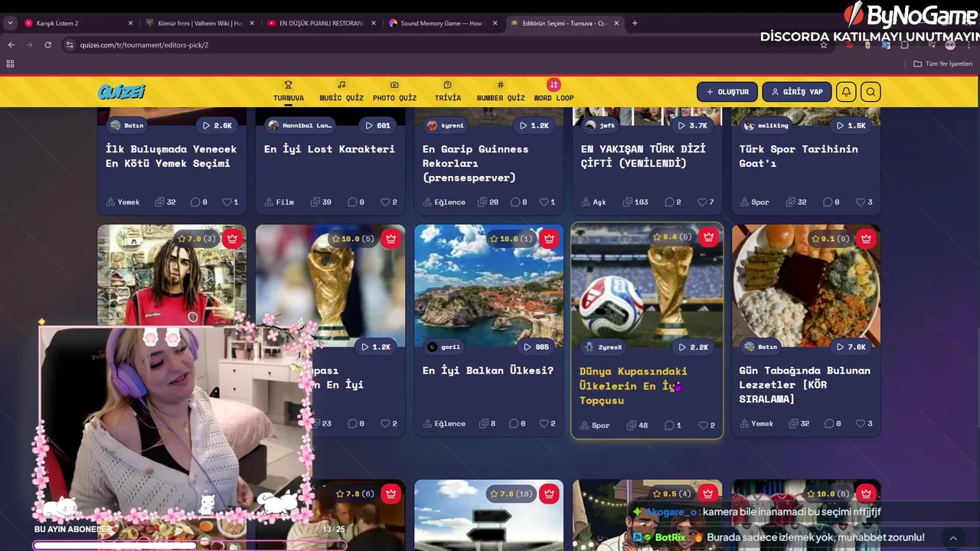Switch to Sound Memory Game tab
This screenshot has height=551, width=980.
pos(443,23)
